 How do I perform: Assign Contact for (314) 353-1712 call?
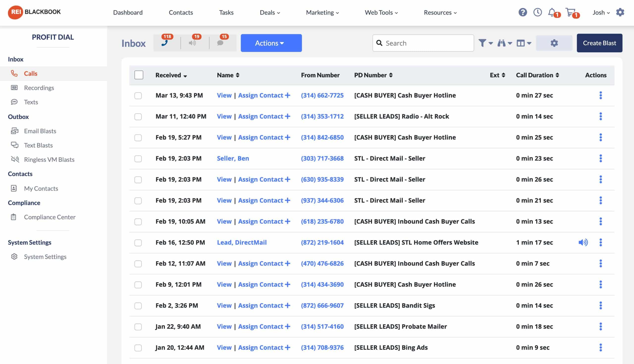point(264,116)
